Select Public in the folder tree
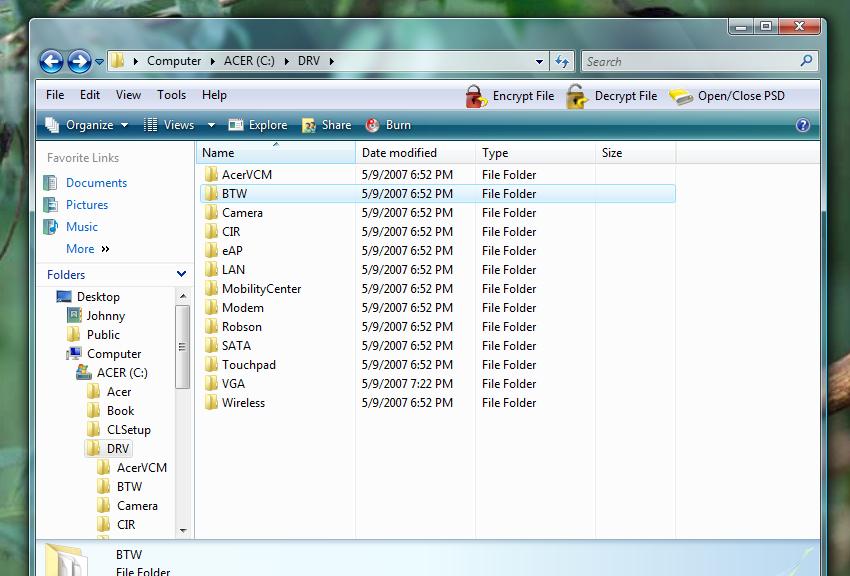This screenshot has width=850, height=576. coord(103,335)
